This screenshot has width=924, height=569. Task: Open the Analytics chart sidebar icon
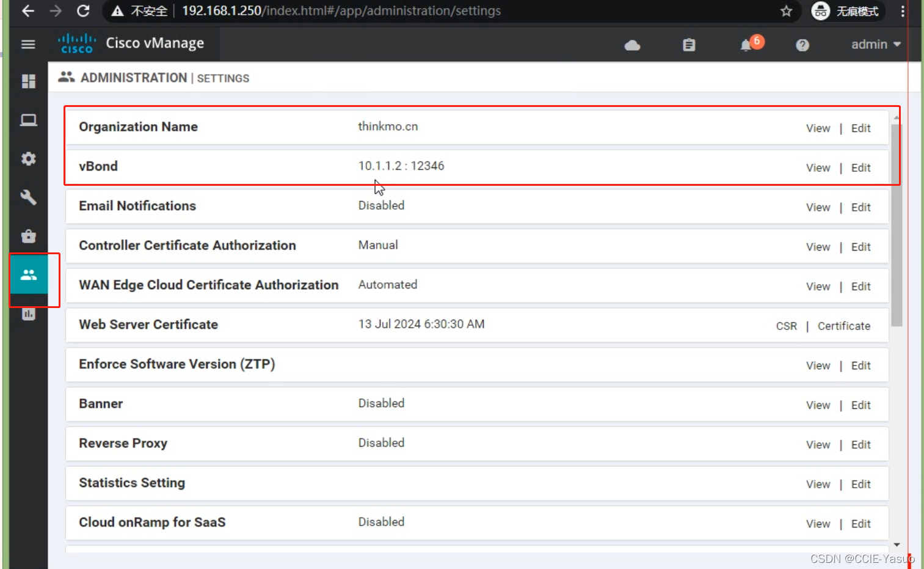coord(28,314)
